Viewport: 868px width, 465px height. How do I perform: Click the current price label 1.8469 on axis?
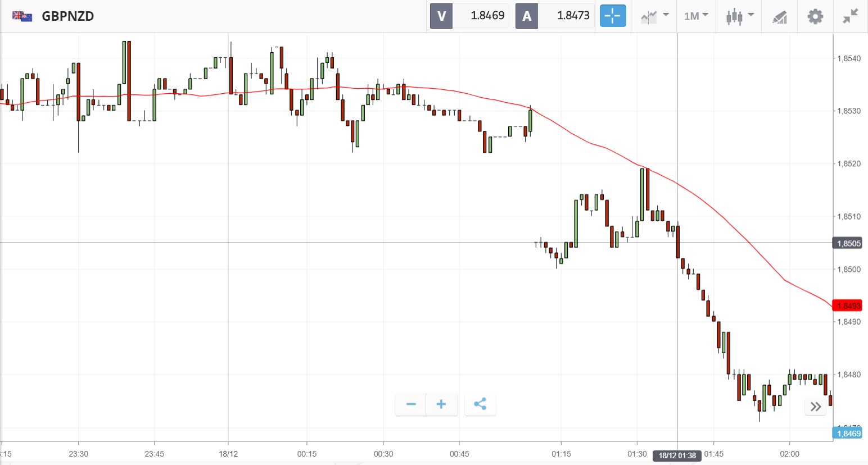tap(848, 433)
